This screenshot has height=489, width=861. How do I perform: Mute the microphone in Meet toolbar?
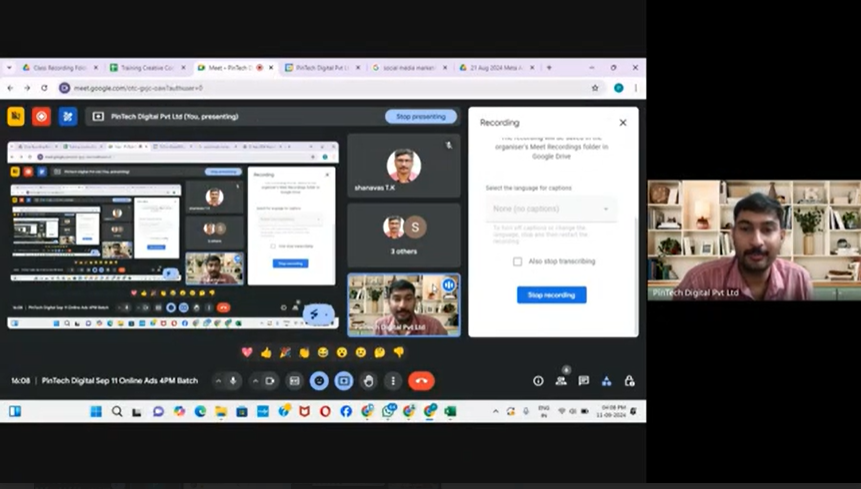233,381
